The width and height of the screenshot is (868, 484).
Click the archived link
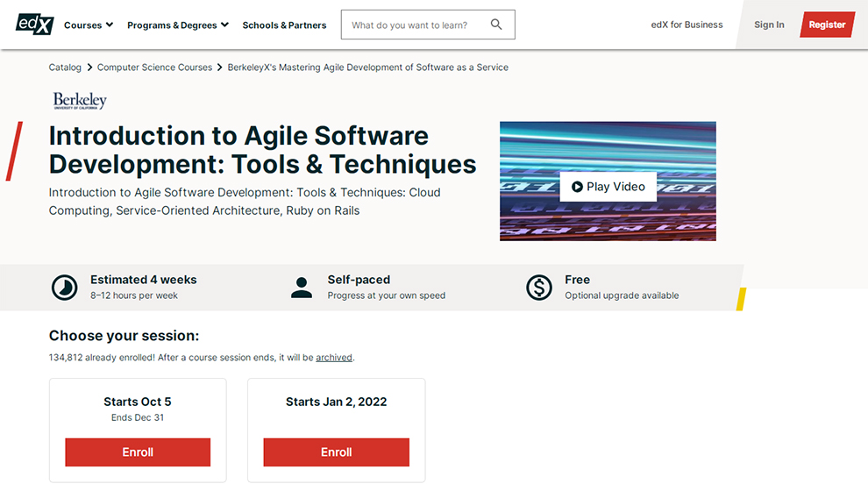click(x=334, y=357)
